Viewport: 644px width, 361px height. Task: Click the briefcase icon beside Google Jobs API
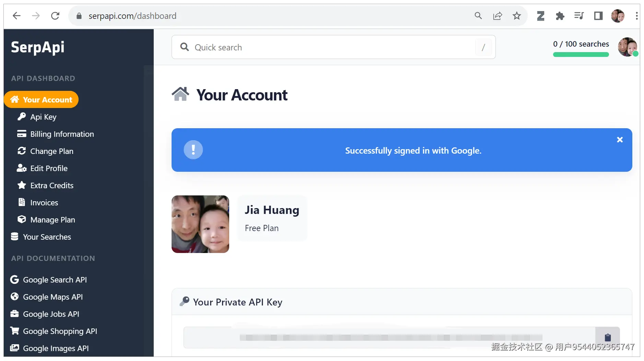click(14, 314)
